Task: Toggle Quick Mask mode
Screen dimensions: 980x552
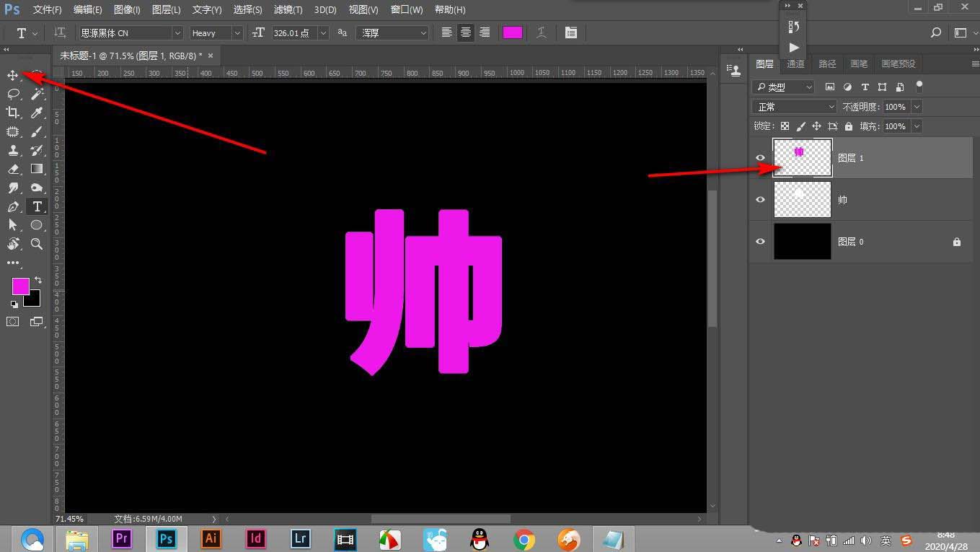Action: point(13,321)
